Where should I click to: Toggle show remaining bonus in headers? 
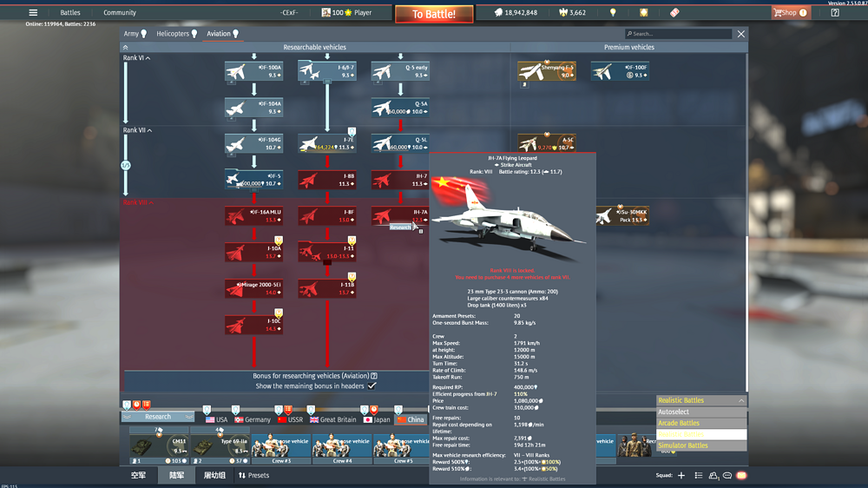coord(372,386)
